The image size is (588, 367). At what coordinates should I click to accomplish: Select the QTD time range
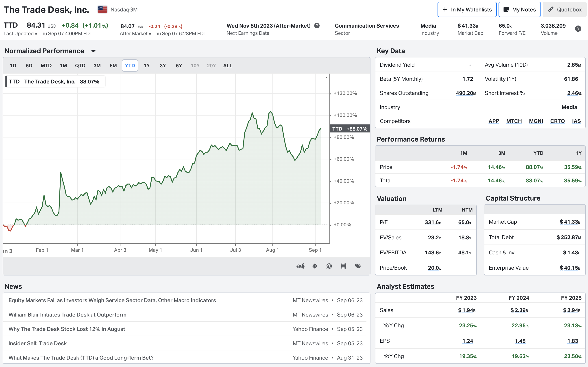(80, 66)
